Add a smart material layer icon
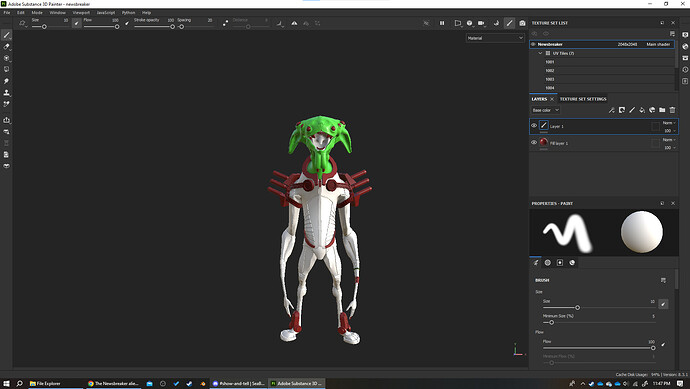Screen dimensions: 690x389 click(652, 110)
